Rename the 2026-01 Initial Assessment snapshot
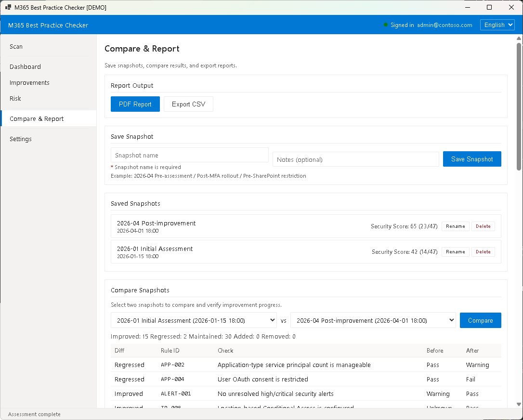The image size is (523, 420). tap(455, 252)
